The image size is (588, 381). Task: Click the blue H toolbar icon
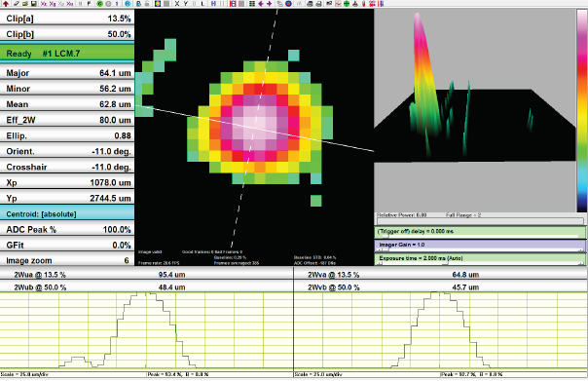point(213,4)
